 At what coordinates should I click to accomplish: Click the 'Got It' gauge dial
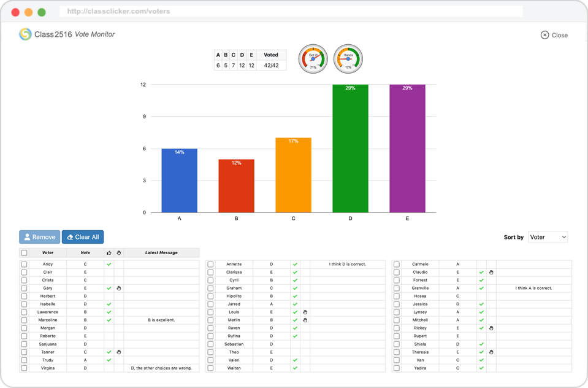(313, 59)
